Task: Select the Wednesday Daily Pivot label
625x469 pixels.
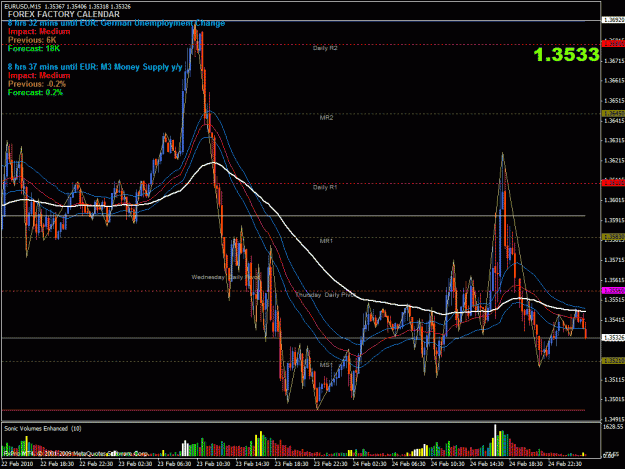Action: (226, 277)
